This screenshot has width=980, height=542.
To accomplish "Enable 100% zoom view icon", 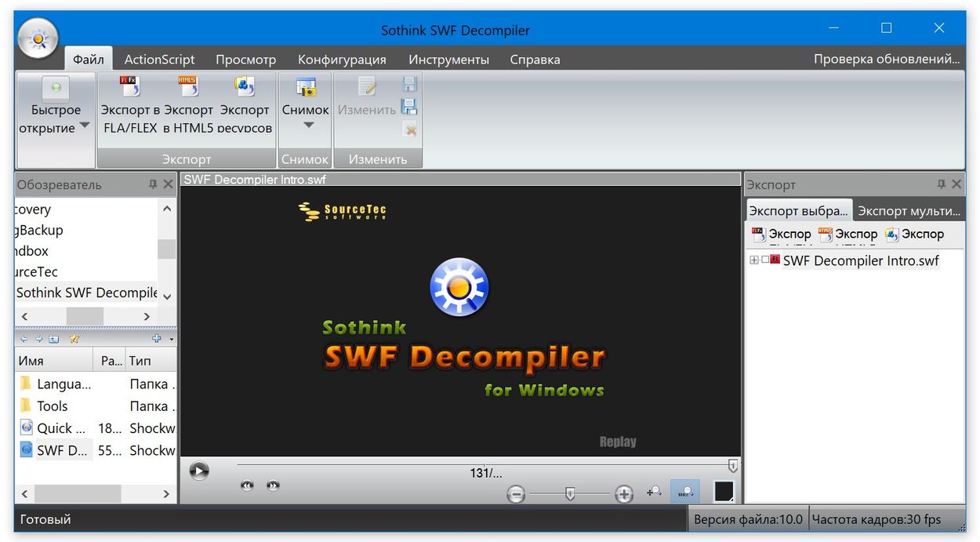I will [685, 491].
